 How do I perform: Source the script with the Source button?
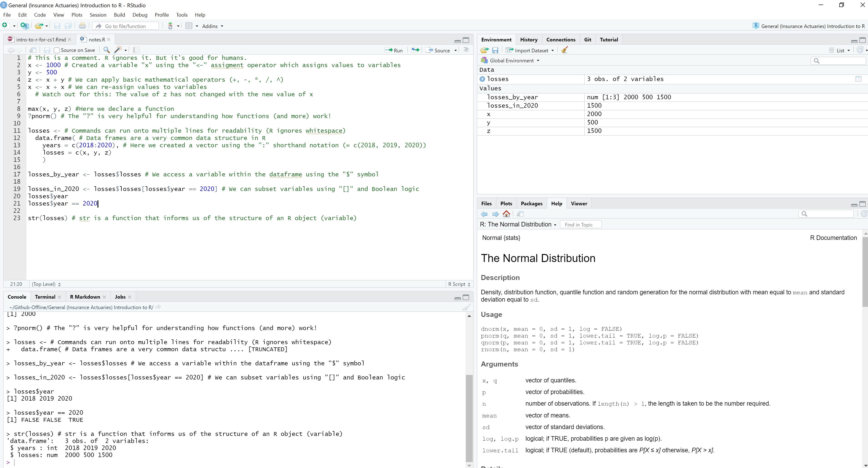(438, 50)
